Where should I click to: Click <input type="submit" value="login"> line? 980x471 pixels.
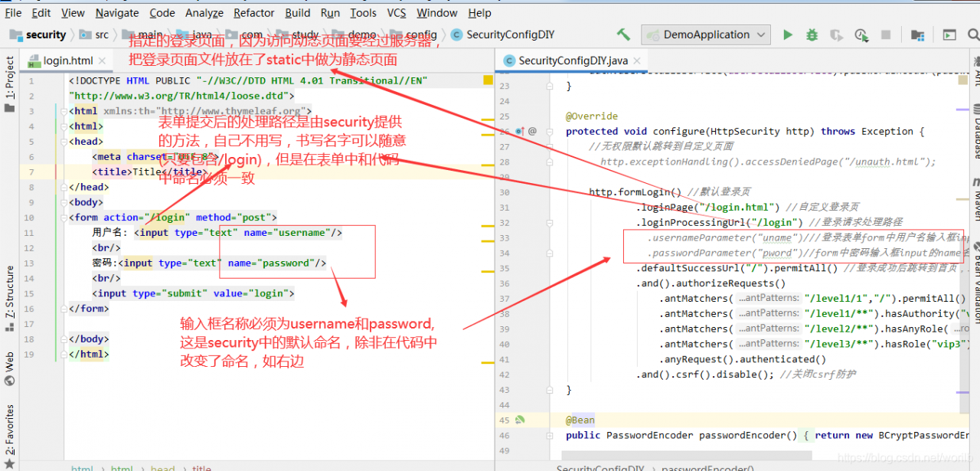point(194,293)
